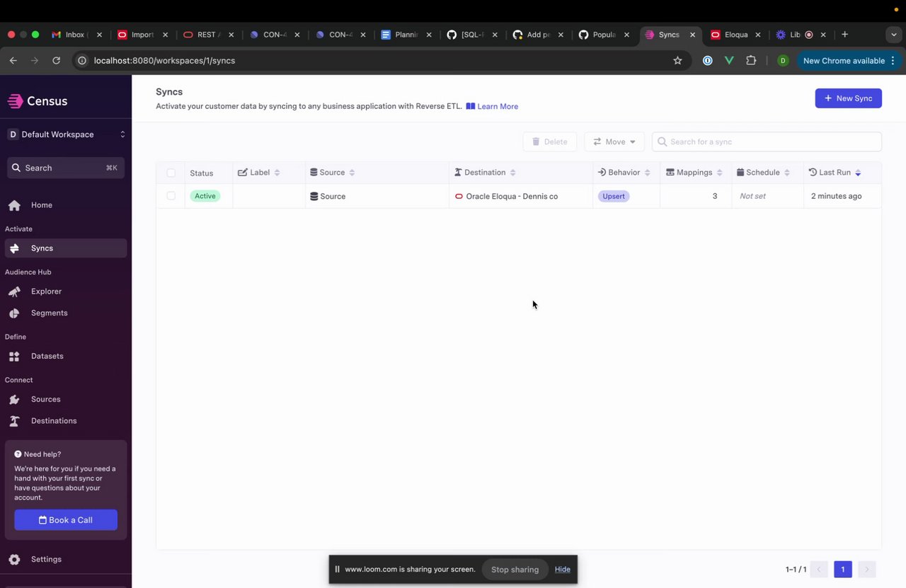Select all syncs with header checkbox
The width and height of the screenshot is (906, 588).
coord(171,173)
